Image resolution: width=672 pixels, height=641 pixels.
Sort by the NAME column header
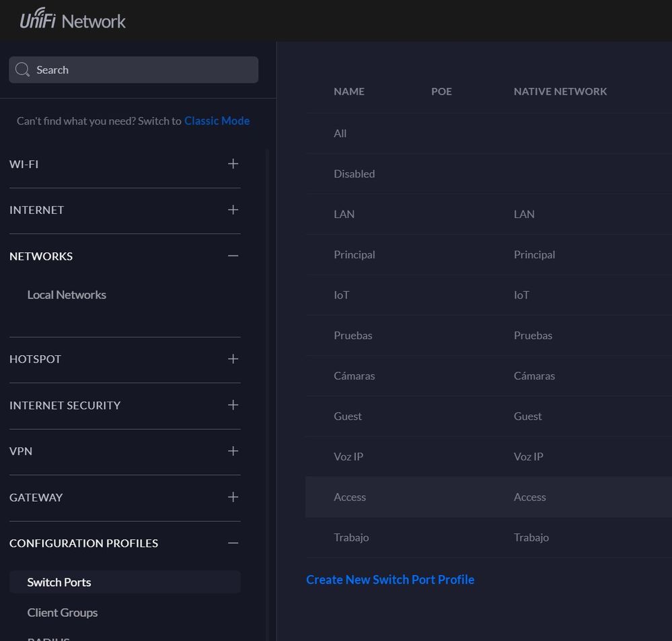[349, 91]
